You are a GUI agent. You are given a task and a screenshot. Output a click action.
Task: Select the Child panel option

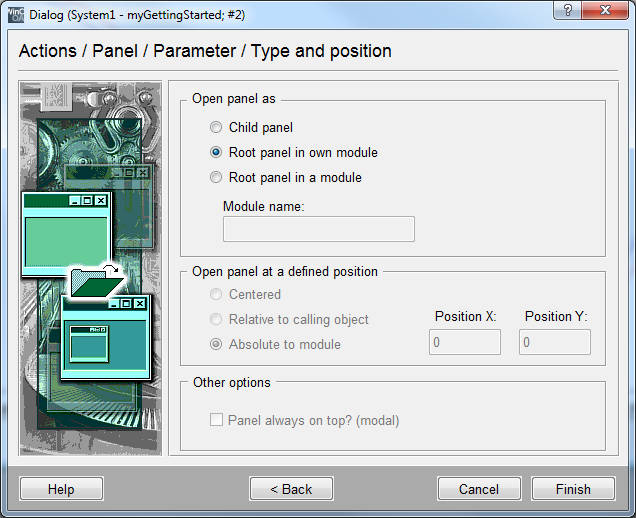(x=216, y=128)
